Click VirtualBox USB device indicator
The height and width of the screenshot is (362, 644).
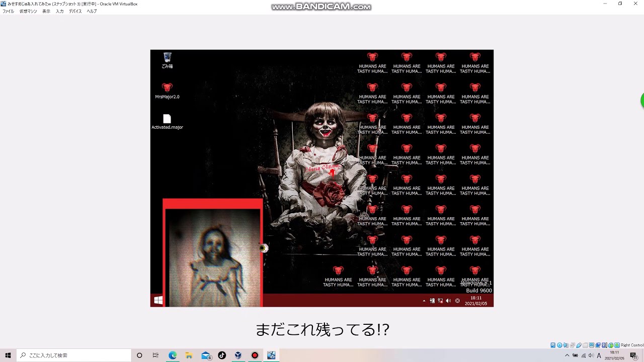pos(579,345)
